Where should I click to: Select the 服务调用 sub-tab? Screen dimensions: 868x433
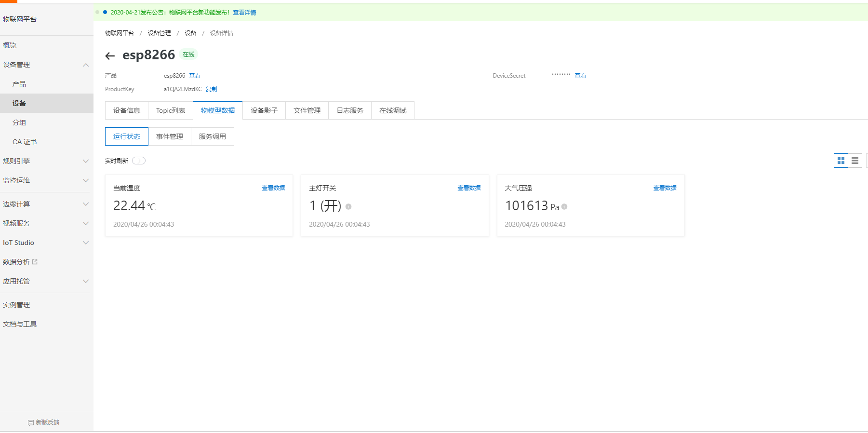point(213,136)
